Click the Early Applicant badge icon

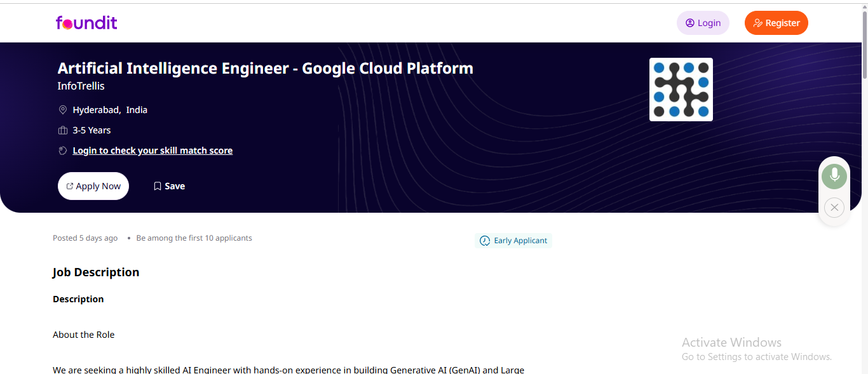pyautogui.click(x=485, y=241)
